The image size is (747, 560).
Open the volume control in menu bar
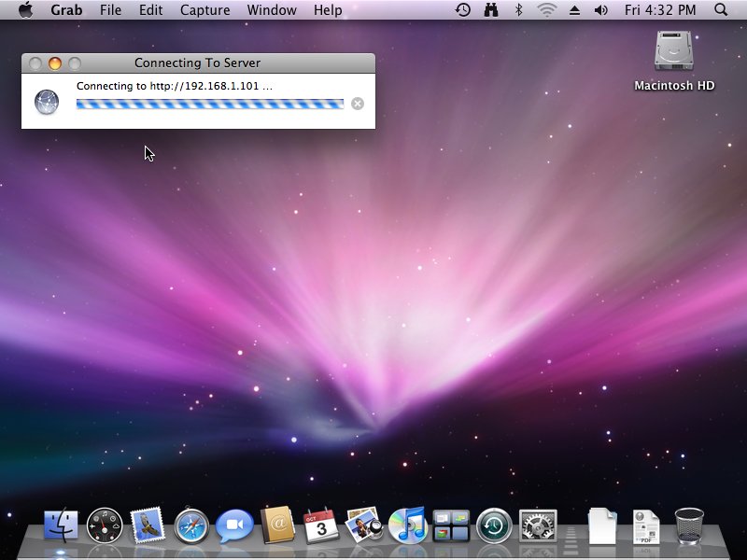[600, 10]
